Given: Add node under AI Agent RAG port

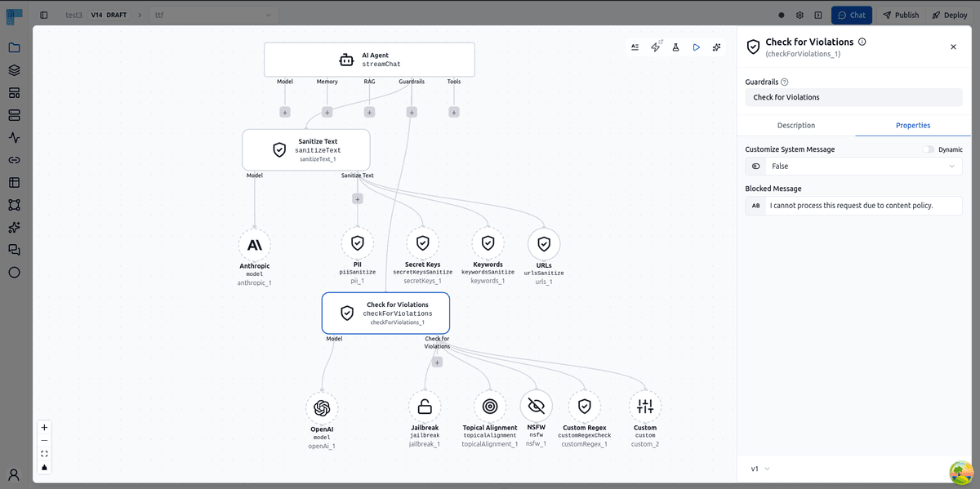Looking at the screenshot, I should coord(369,112).
